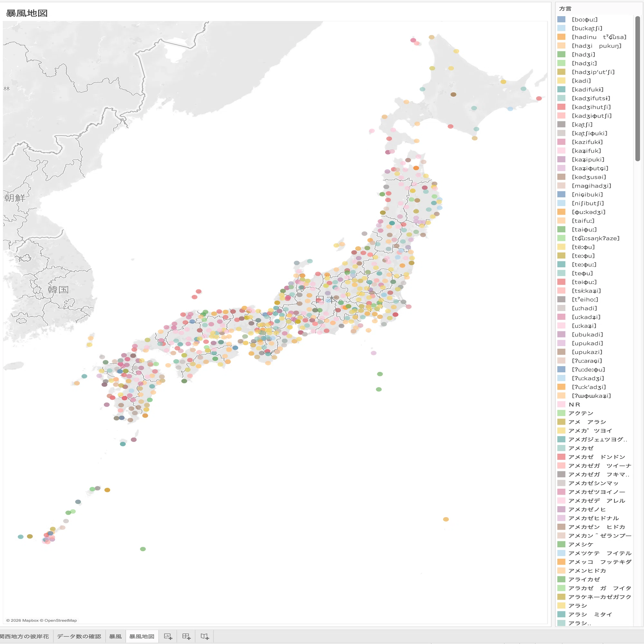Click the アライカゼ legend color swatch
Viewport: 644px width, 644px height.
pyautogui.click(x=561, y=579)
